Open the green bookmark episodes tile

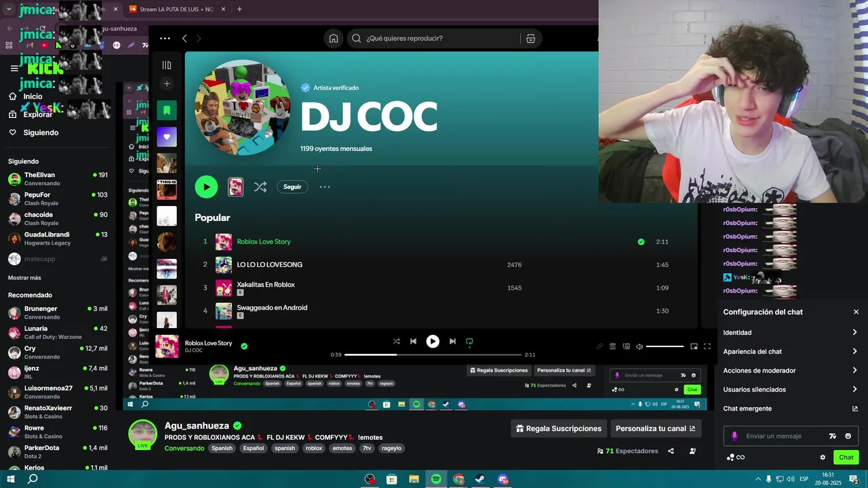point(167,110)
